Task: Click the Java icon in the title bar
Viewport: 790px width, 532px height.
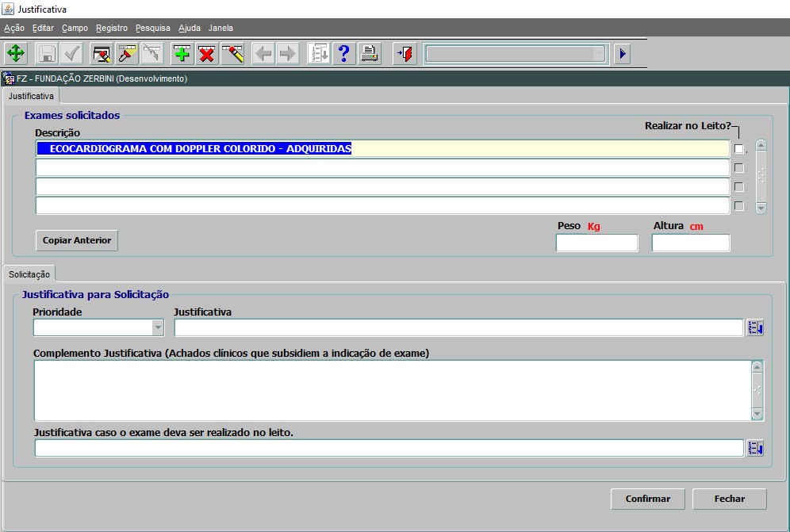Action: point(8,9)
